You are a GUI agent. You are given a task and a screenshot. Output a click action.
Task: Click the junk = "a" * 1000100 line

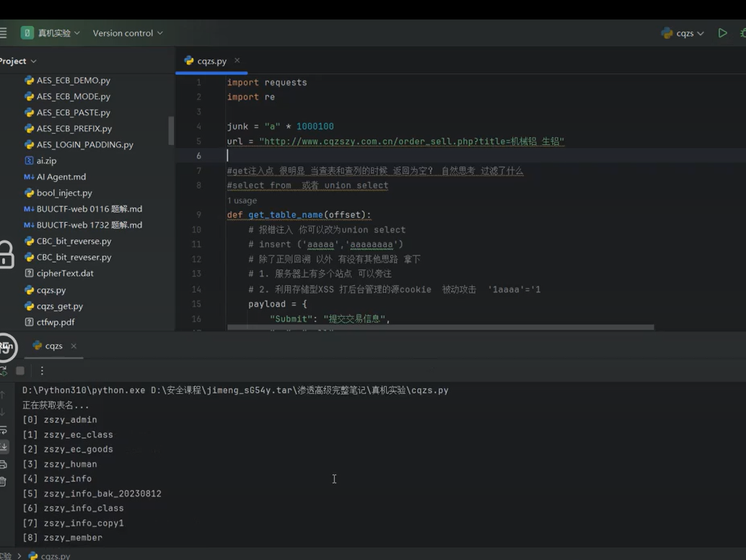coord(280,126)
